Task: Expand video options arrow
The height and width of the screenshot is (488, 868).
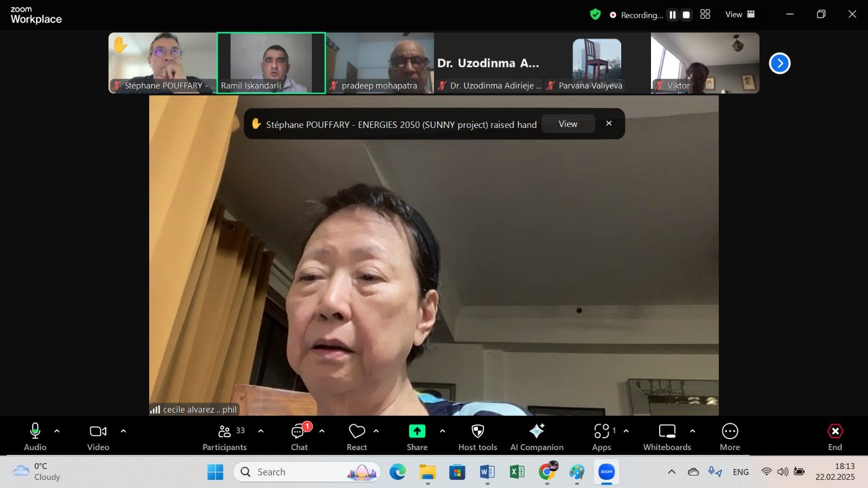Action: pos(123,432)
